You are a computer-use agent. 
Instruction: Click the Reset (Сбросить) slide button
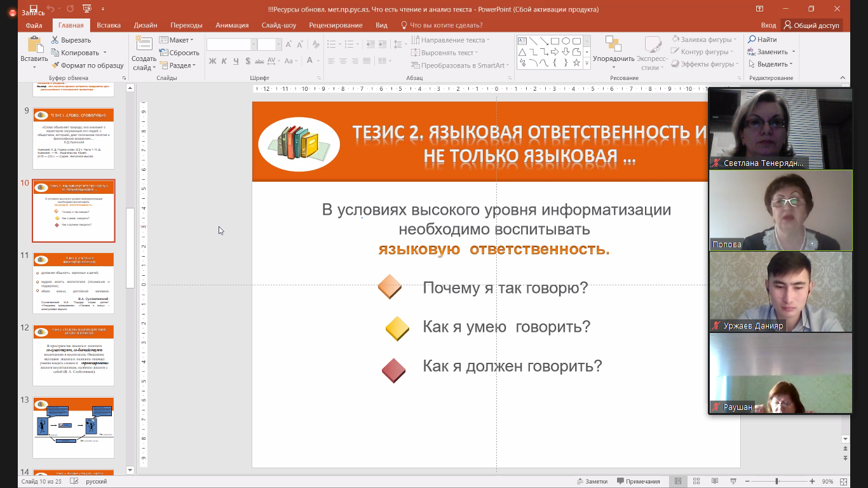(x=180, y=53)
